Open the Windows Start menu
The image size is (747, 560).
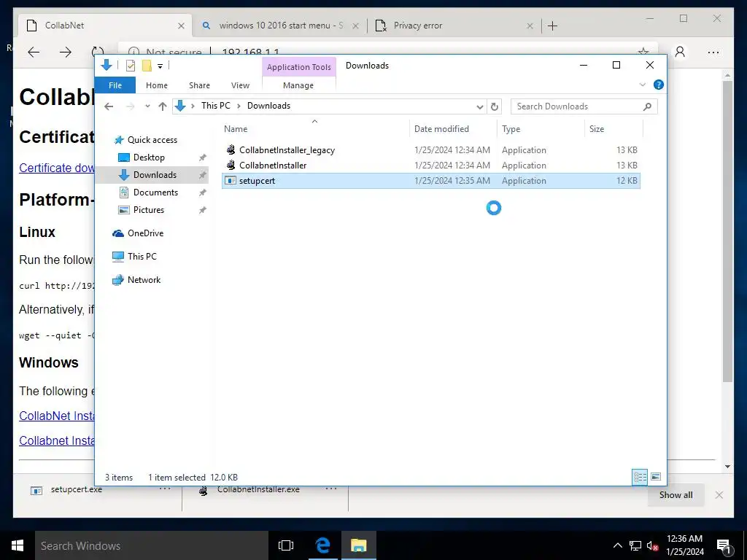tap(18, 545)
